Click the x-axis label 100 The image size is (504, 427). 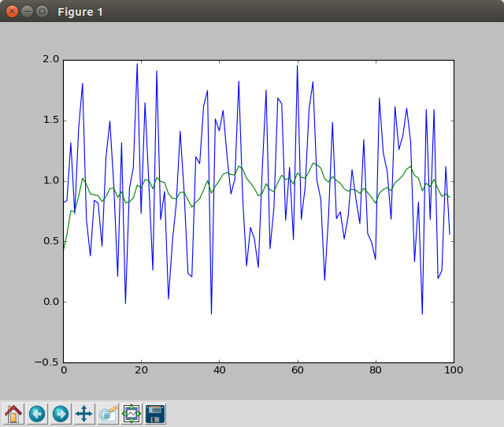coord(454,370)
